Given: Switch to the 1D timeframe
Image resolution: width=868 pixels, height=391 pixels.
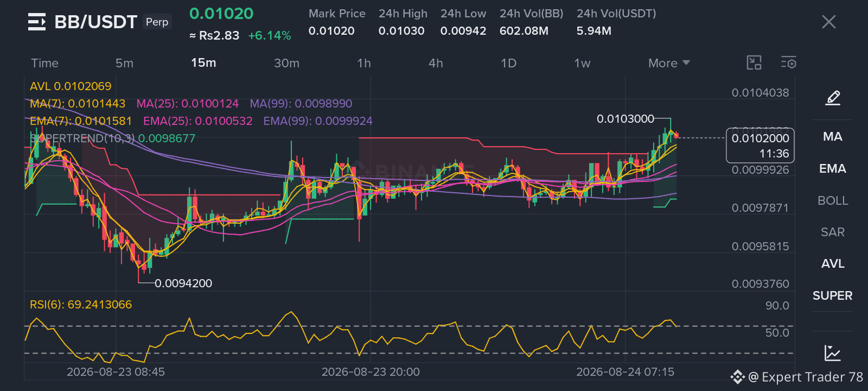Looking at the screenshot, I should coord(508,63).
